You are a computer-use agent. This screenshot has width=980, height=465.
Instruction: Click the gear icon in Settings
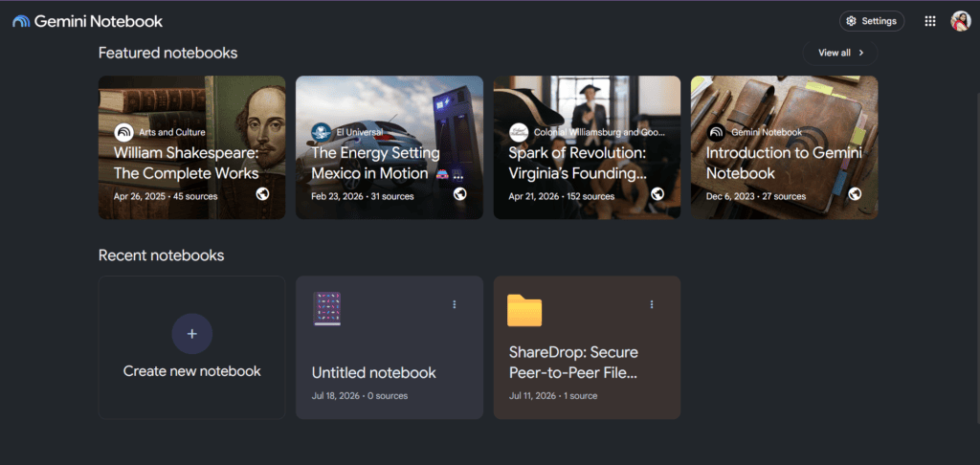851,21
